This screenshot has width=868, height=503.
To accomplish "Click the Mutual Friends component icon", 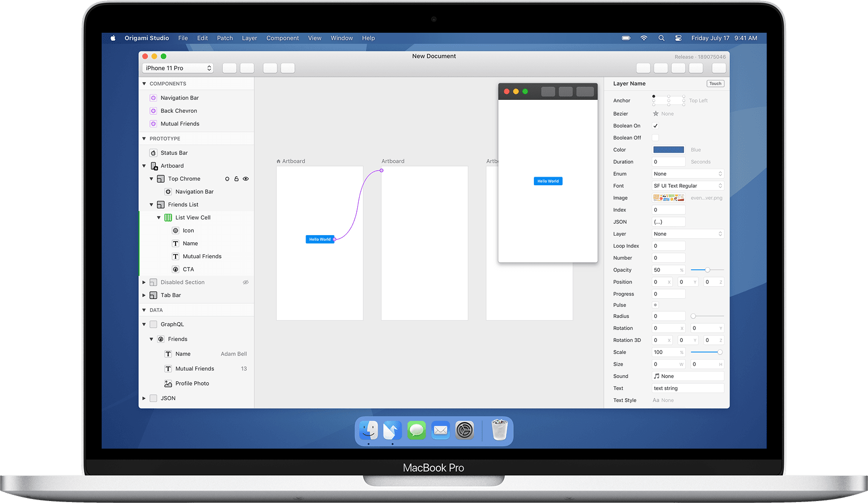I will [x=153, y=124].
